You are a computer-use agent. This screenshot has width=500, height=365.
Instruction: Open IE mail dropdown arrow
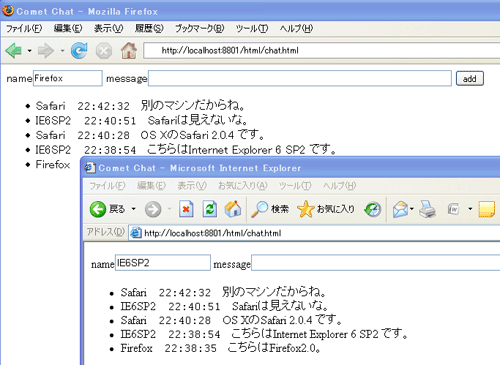[412, 209]
